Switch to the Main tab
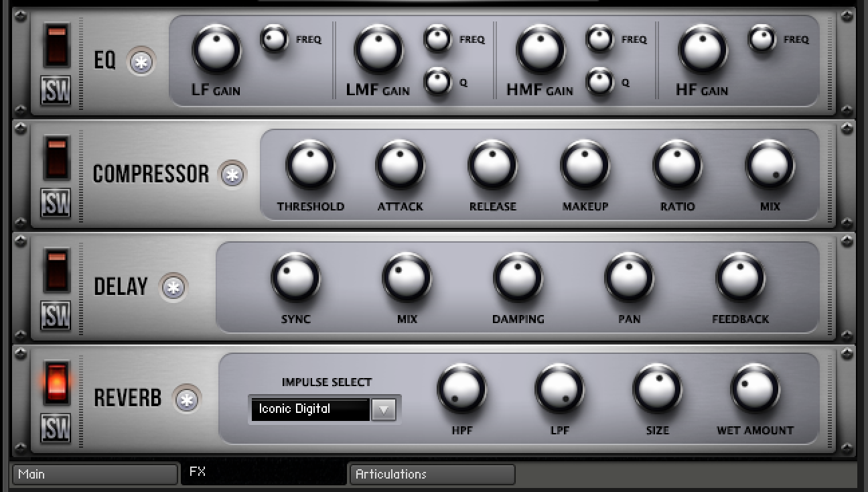This screenshot has width=868, height=492. 94,475
